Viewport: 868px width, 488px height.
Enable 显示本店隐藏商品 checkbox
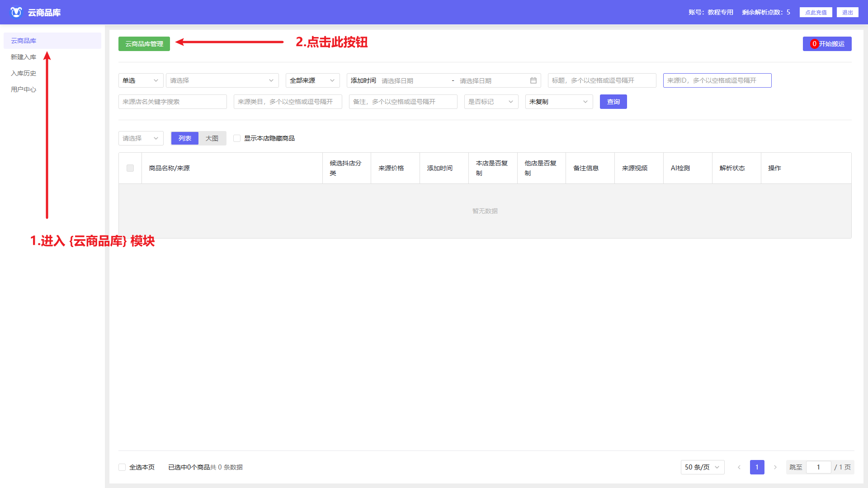(x=237, y=138)
